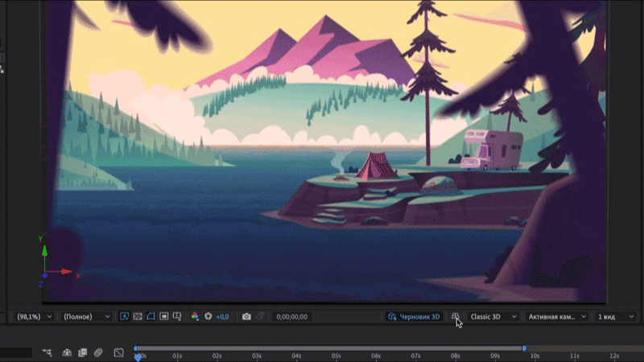Image resolution: width=644 pixels, height=362 pixels.
Task: Click the 3D ground plane icon
Action: tap(456, 317)
